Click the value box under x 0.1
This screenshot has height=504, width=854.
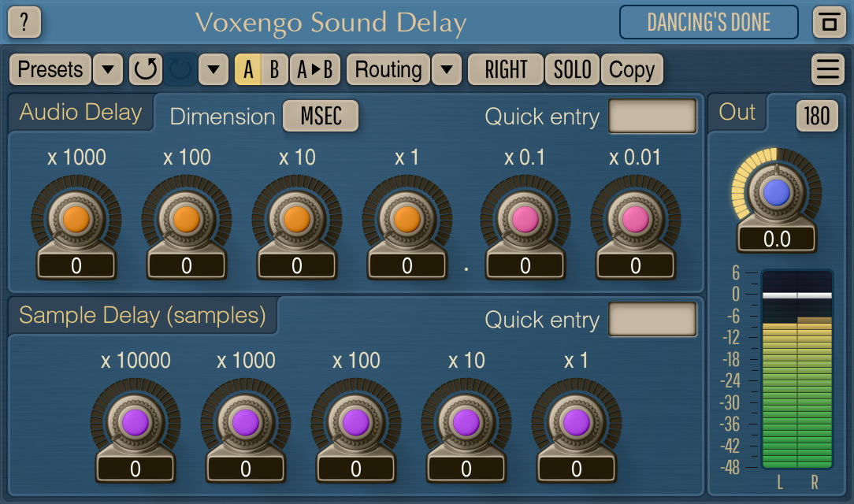[x=525, y=266]
